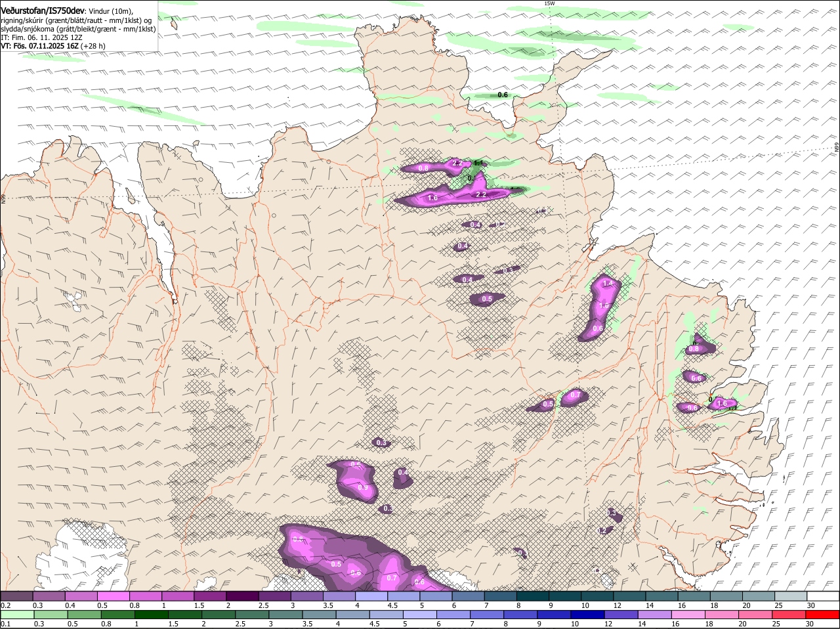Click the darkest purple swatch between 2 and 2.5
The height and width of the screenshot is (629, 840).
pos(243,596)
